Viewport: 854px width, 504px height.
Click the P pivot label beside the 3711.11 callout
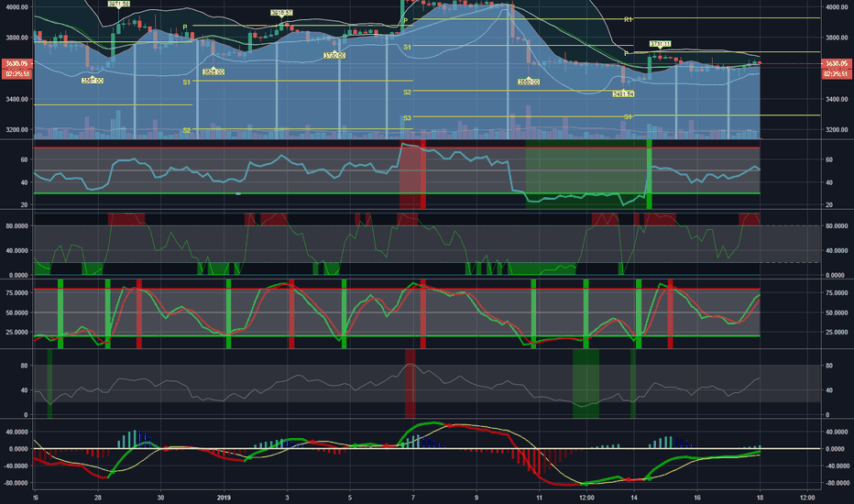click(x=627, y=53)
